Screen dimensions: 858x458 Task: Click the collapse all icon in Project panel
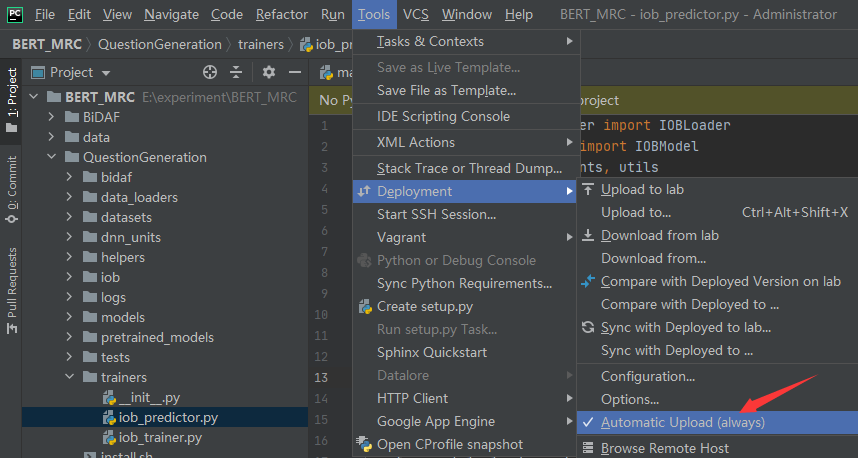point(236,72)
